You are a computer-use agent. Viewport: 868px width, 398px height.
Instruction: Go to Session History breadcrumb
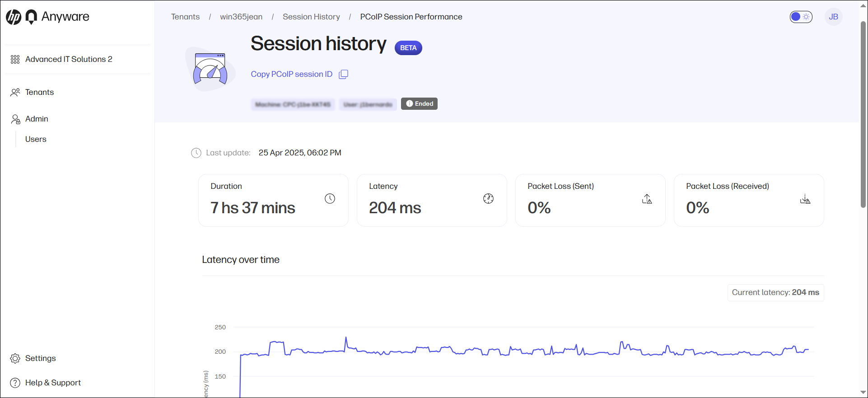[311, 17]
